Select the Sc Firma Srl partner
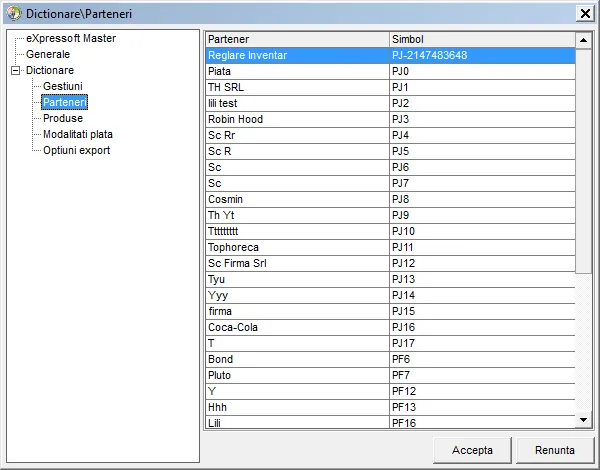600x470 pixels. click(297, 263)
